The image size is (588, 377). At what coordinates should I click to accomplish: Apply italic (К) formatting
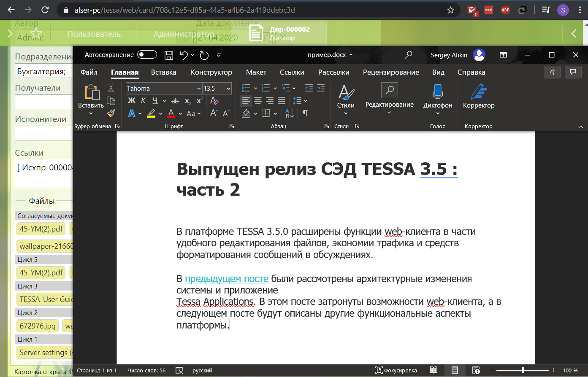click(144, 100)
